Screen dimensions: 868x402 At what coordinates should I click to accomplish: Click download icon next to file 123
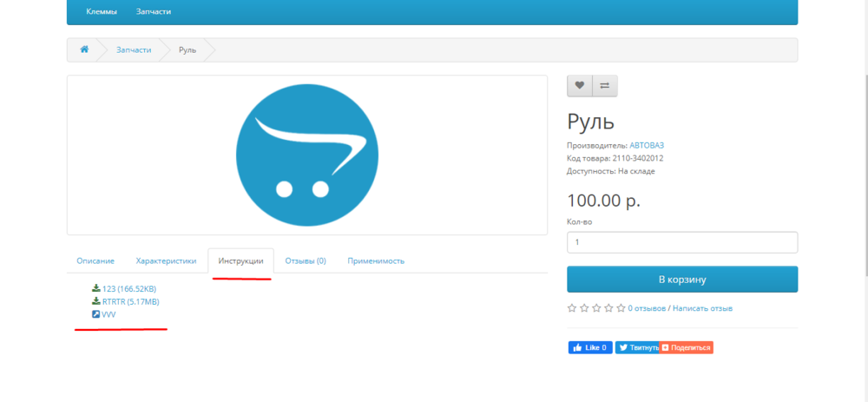(x=96, y=288)
